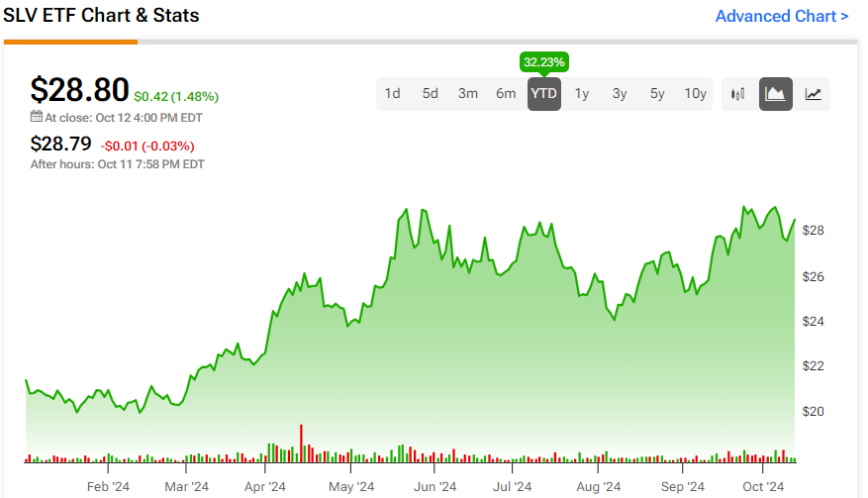The image size is (868, 498).
Task: Click the Jun '24 axis label
Action: pos(435,487)
